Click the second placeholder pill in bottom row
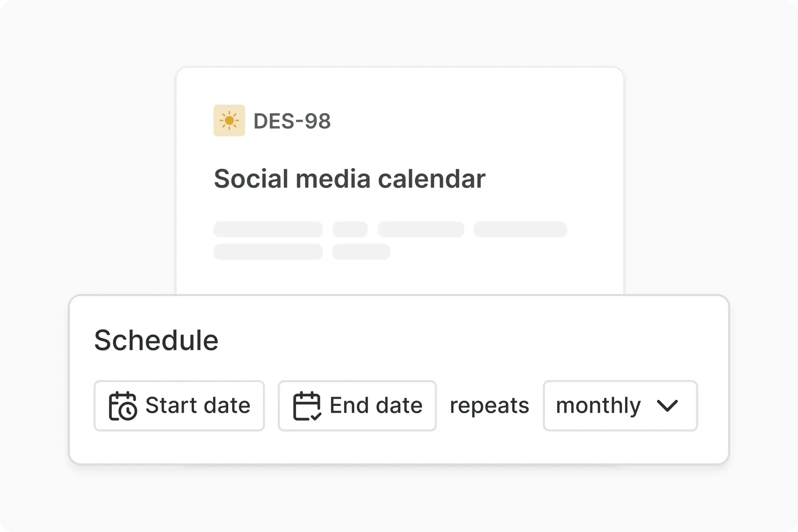Screen dimensions: 798x532 point(361,252)
